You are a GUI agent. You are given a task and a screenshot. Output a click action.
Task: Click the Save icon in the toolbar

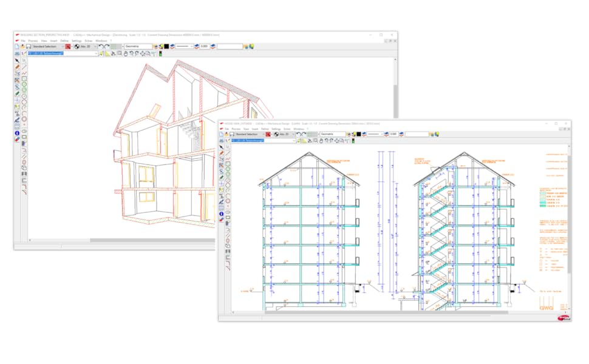(231, 134)
